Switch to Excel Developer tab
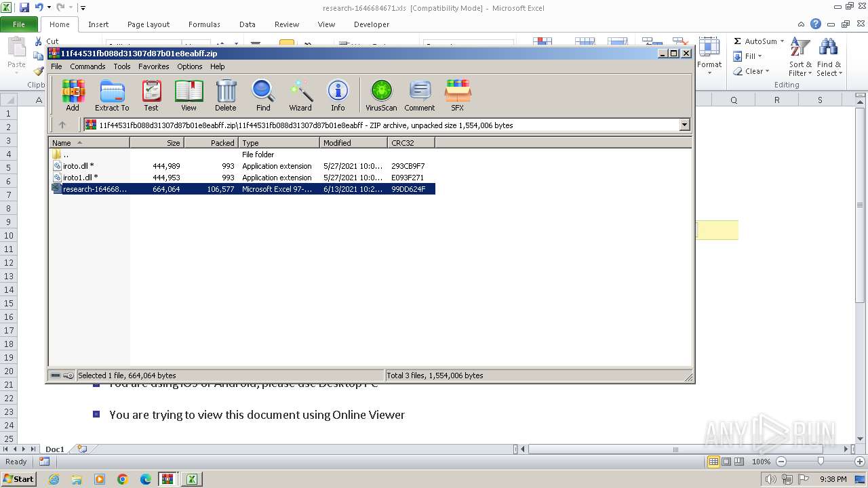 pyautogui.click(x=372, y=24)
